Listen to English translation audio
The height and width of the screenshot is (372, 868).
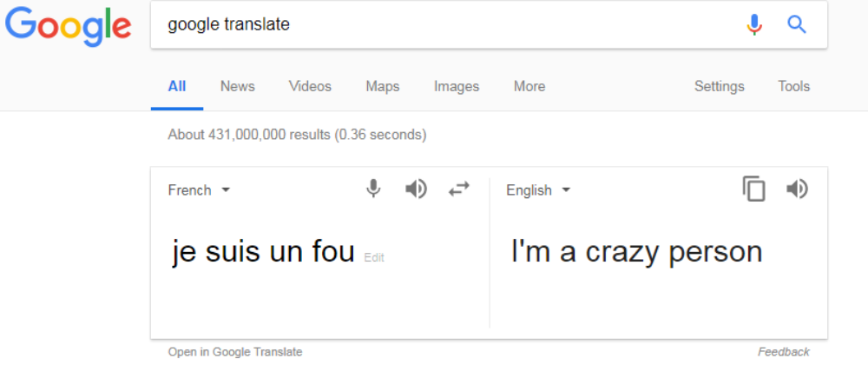797,189
